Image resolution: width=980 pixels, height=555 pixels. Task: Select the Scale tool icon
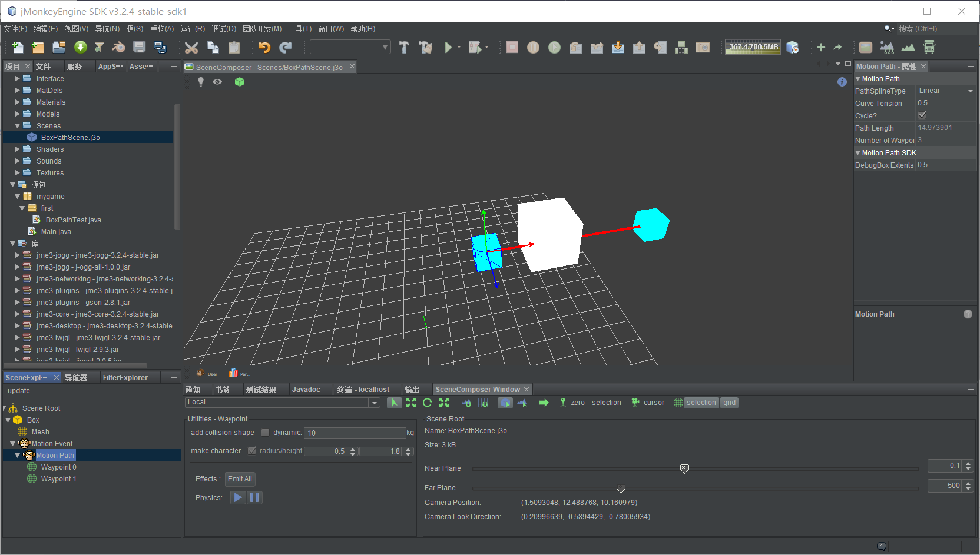(444, 403)
